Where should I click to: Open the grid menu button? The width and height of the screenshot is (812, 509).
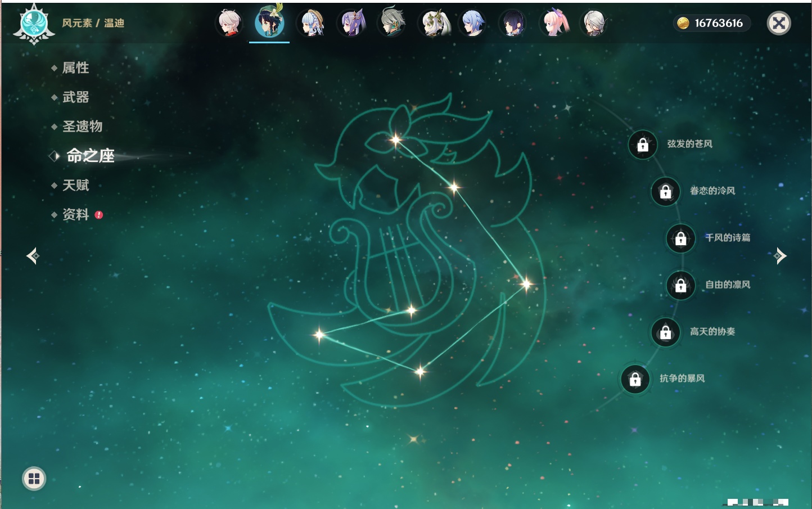[34, 479]
